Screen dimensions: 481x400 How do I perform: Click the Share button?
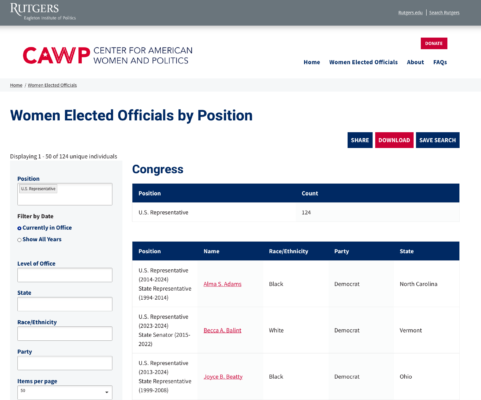tap(360, 140)
